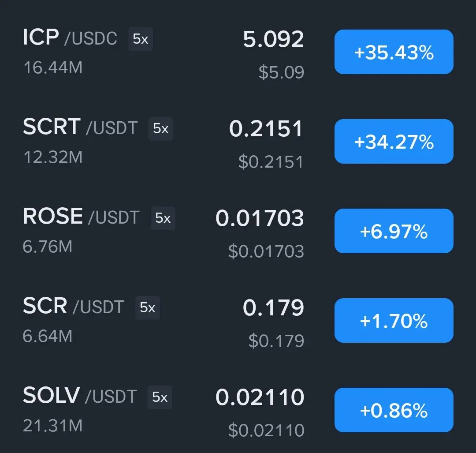Open the SOLV/USDT trading pair

click(x=80, y=396)
